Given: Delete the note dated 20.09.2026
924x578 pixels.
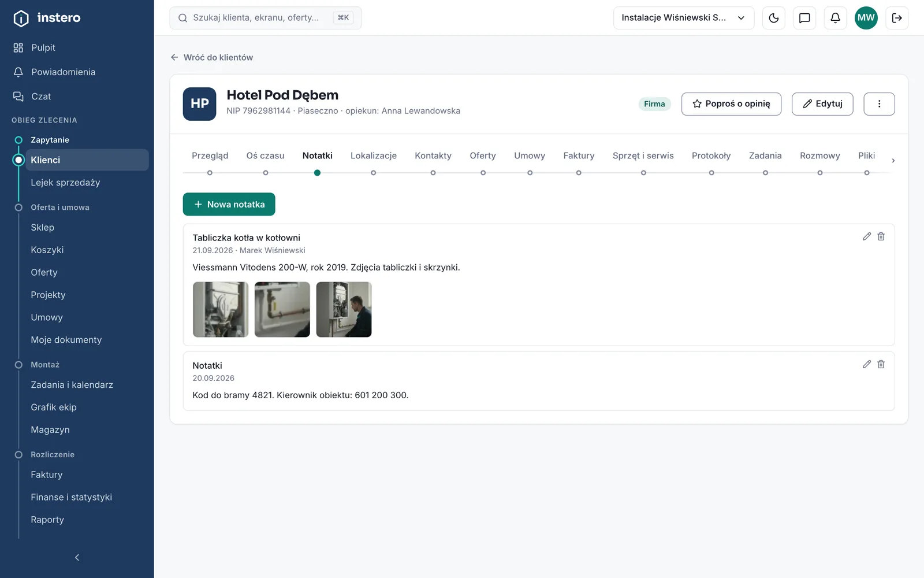Looking at the screenshot, I should (x=881, y=364).
